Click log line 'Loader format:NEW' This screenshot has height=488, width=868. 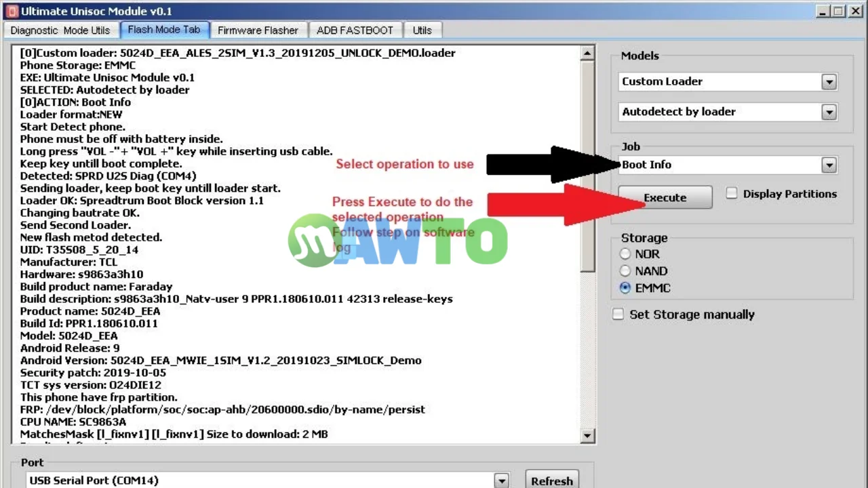pos(71,115)
